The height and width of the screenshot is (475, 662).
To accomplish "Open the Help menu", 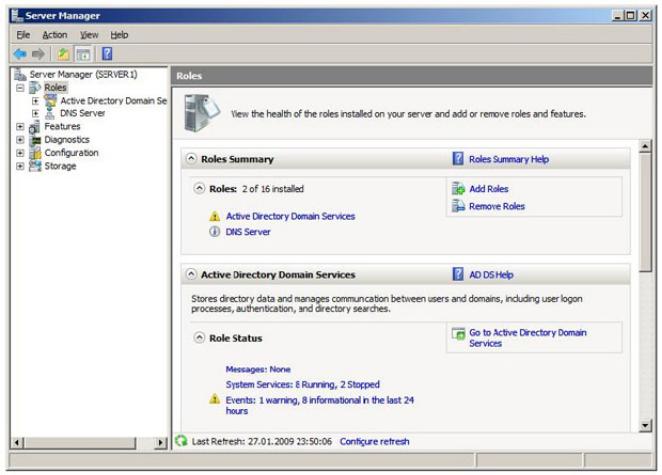I will coord(119,35).
